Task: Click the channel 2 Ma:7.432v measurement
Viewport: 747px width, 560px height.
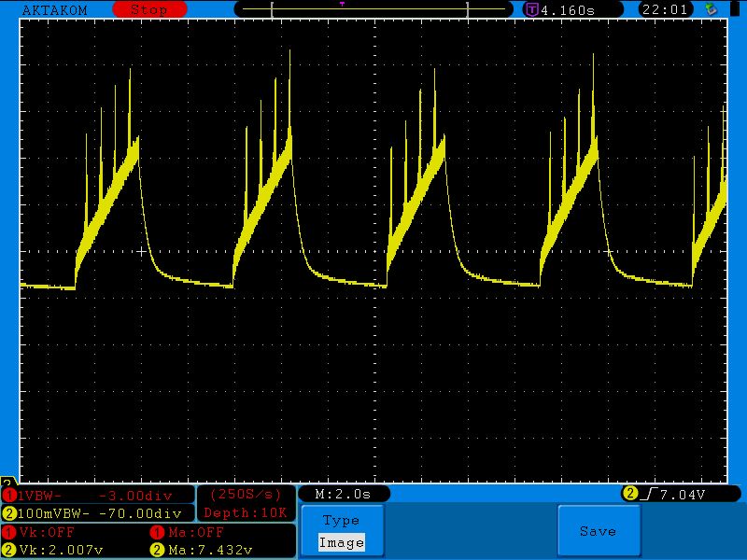Action: click(210, 550)
